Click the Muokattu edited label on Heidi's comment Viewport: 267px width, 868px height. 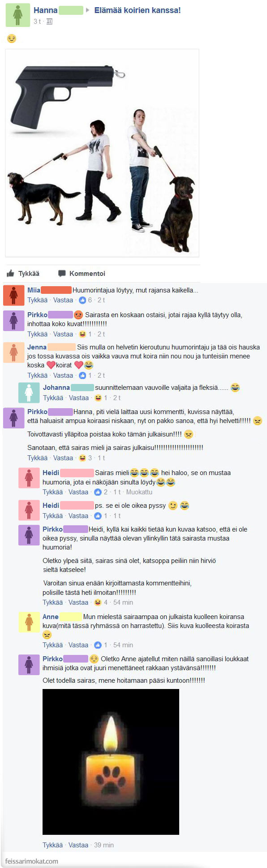point(139,492)
